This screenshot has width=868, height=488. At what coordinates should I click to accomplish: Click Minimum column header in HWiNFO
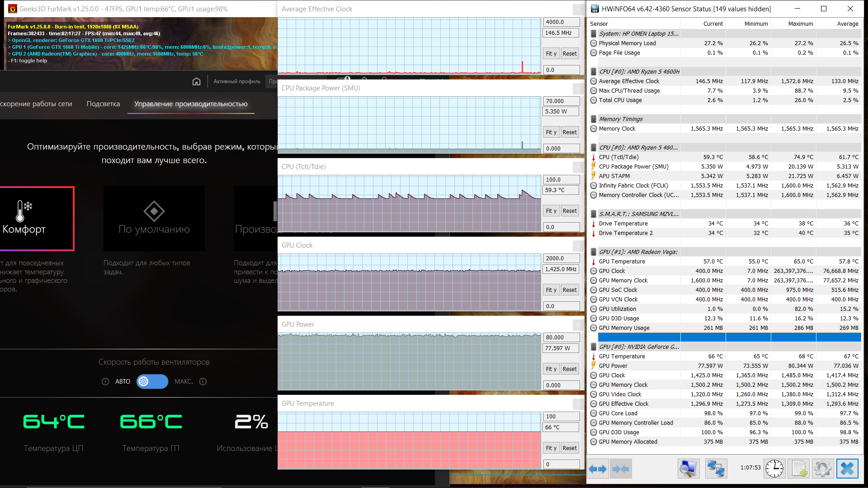pyautogui.click(x=756, y=24)
